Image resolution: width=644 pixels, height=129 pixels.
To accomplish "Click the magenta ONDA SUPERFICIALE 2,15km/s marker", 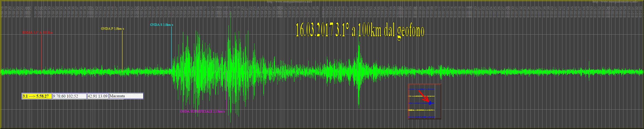I will click(202, 111).
